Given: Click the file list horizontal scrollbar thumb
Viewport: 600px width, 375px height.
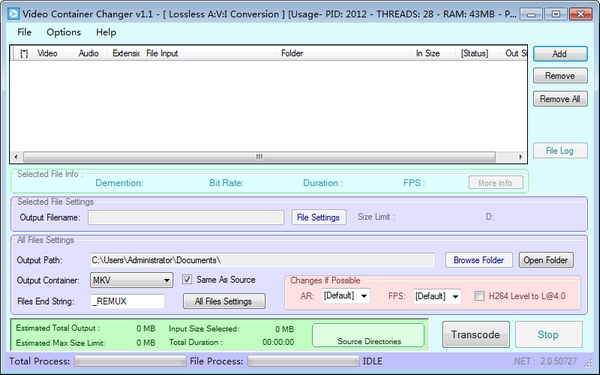Looking at the screenshot, I should point(259,157).
